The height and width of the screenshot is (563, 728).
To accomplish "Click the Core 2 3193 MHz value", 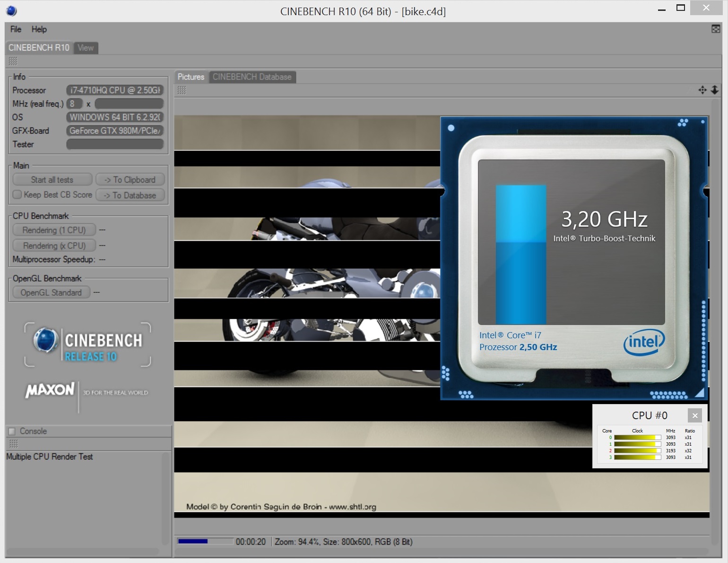I will pos(670,451).
